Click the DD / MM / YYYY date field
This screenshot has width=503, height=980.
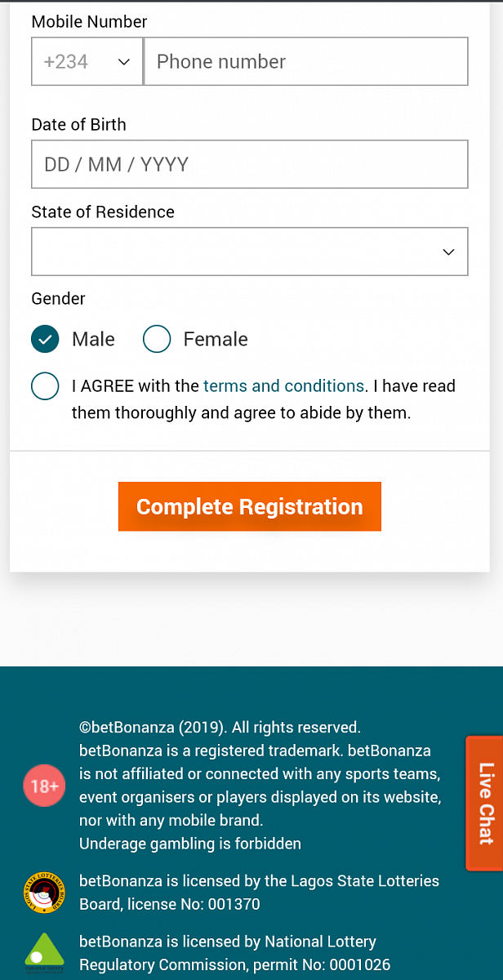pyautogui.click(x=249, y=164)
